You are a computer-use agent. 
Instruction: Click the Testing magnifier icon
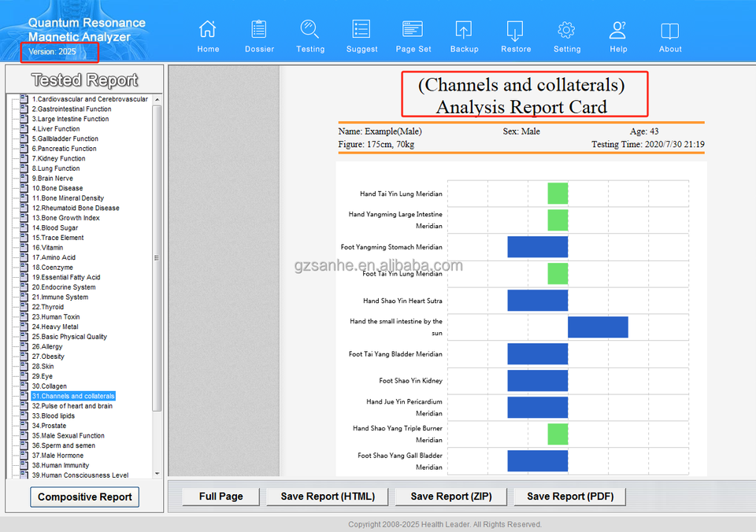coord(309,31)
